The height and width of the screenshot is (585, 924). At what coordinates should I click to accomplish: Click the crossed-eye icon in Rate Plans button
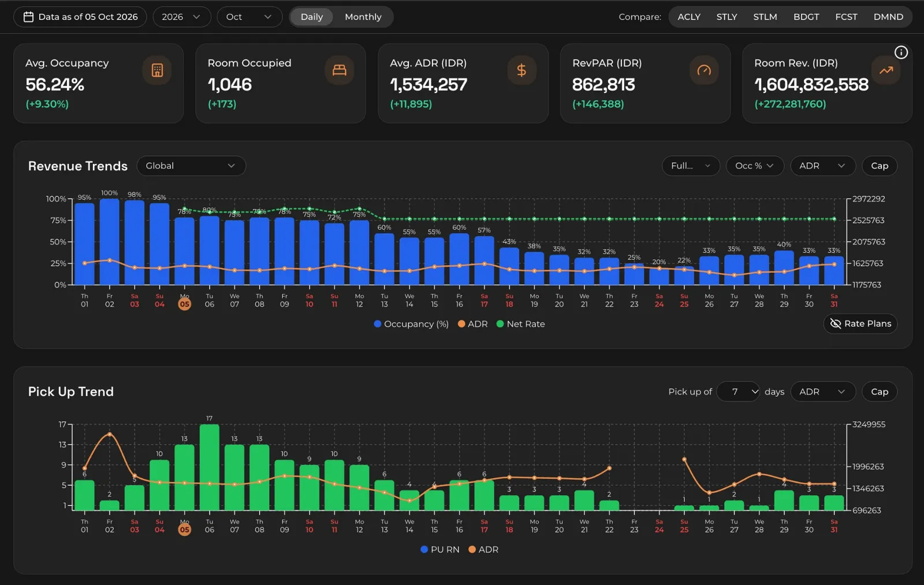pos(835,323)
